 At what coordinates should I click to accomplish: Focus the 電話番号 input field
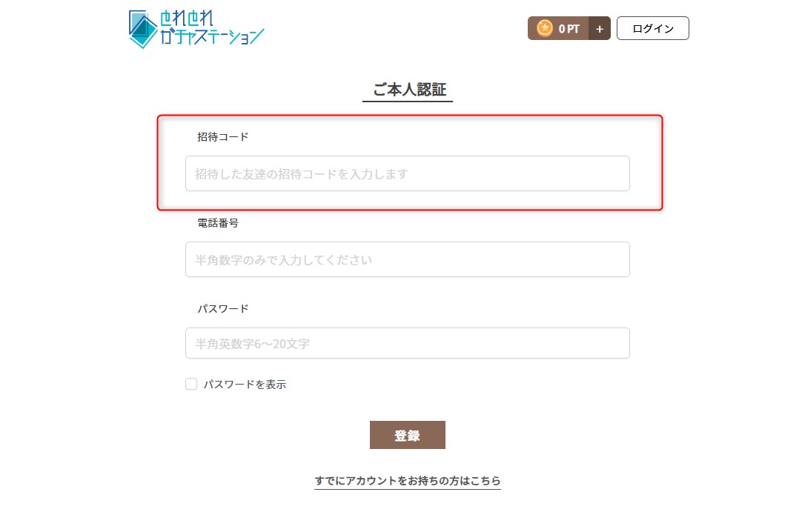click(x=407, y=259)
